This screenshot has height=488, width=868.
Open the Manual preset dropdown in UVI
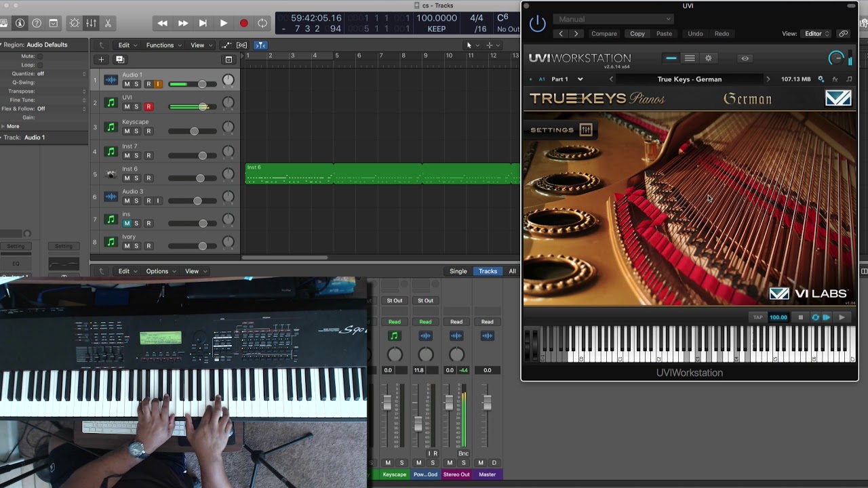point(613,19)
